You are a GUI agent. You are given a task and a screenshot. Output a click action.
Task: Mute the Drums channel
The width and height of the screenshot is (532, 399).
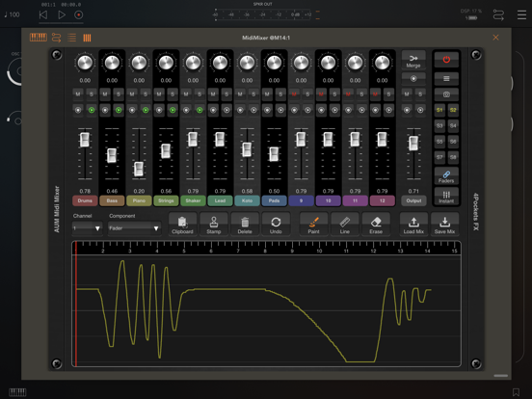coord(78,94)
